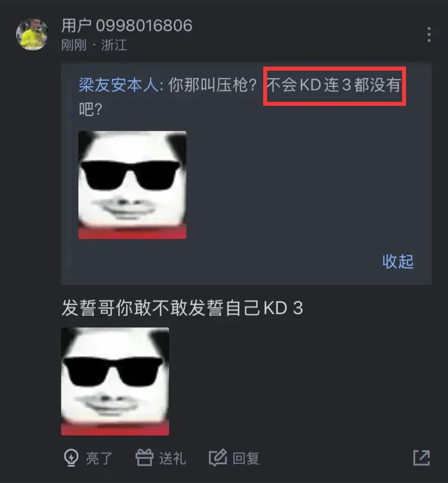Click the lightbulb 亮了 icon
This screenshot has height=483, width=448.
coord(71,458)
